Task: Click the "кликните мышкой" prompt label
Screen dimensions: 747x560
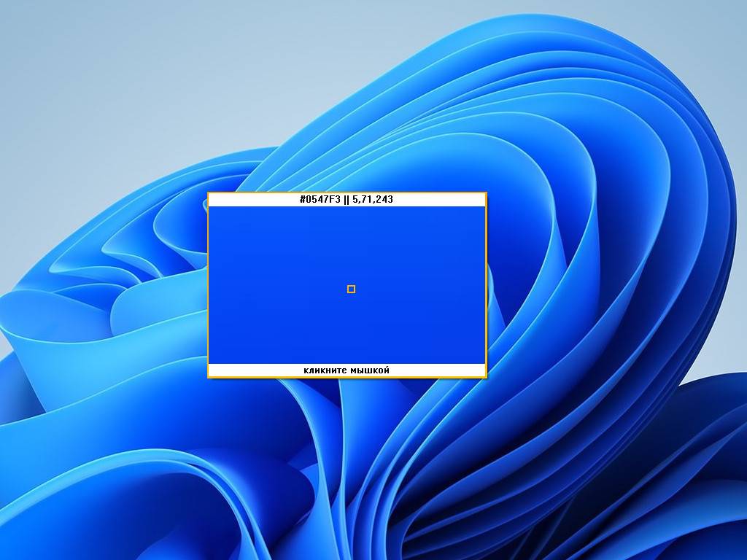Action: click(347, 370)
